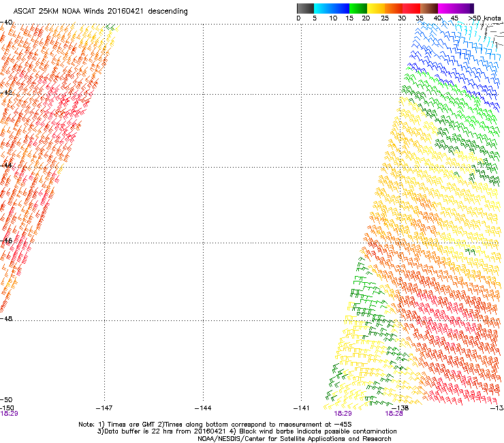Click the brown 35-40 knots legend segment
This screenshot has width=504, height=443.
click(x=429, y=8)
